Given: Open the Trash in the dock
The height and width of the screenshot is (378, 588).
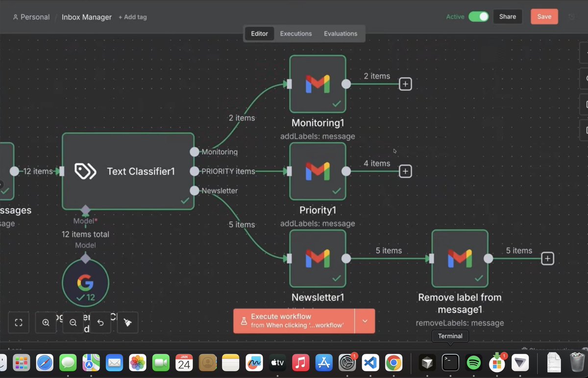Looking at the screenshot, I should click(577, 363).
